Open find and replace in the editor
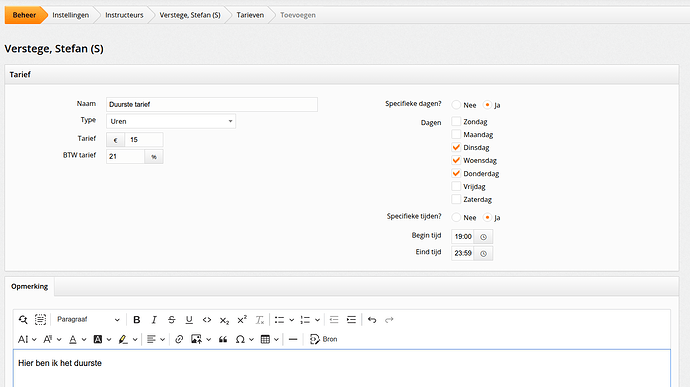The height and width of the screenshot is (387, 690). 23,320
